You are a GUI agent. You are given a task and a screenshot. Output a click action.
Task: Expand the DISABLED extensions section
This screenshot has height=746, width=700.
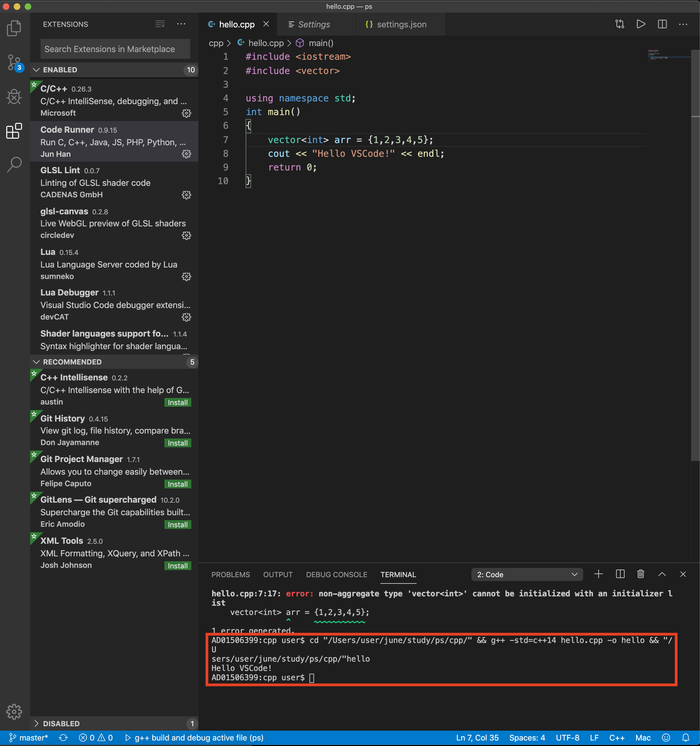click(36, 724)
